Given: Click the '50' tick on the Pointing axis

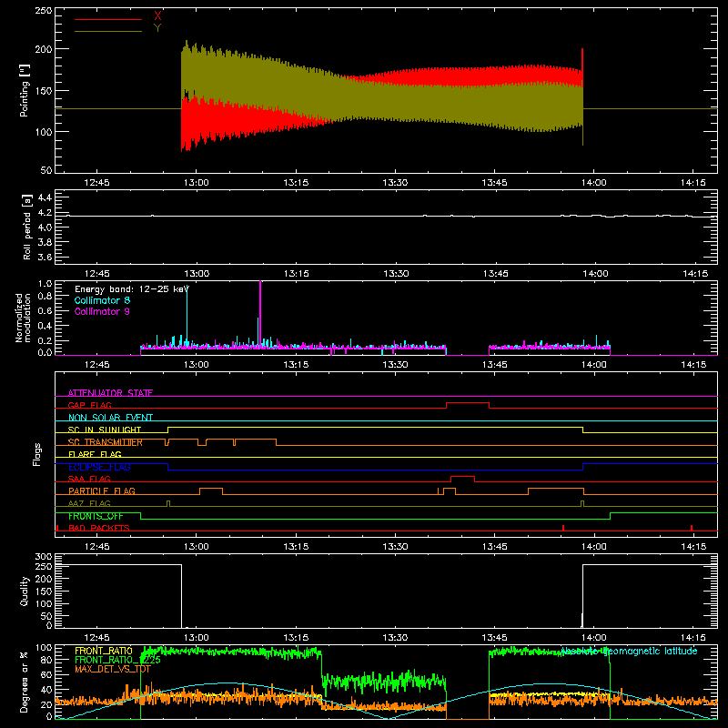Looking at the screenshot, I should pos(46,170).
